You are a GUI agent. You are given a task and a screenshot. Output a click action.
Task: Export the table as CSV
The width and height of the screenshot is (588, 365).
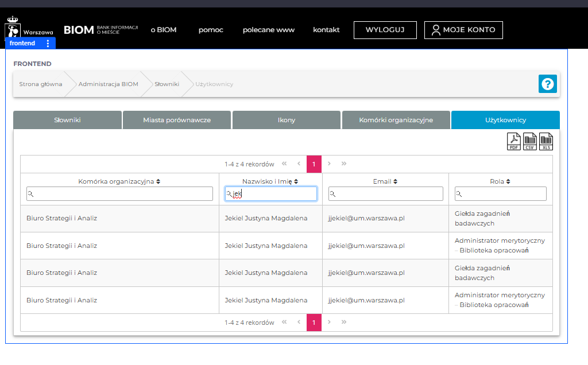coord(530,141)
